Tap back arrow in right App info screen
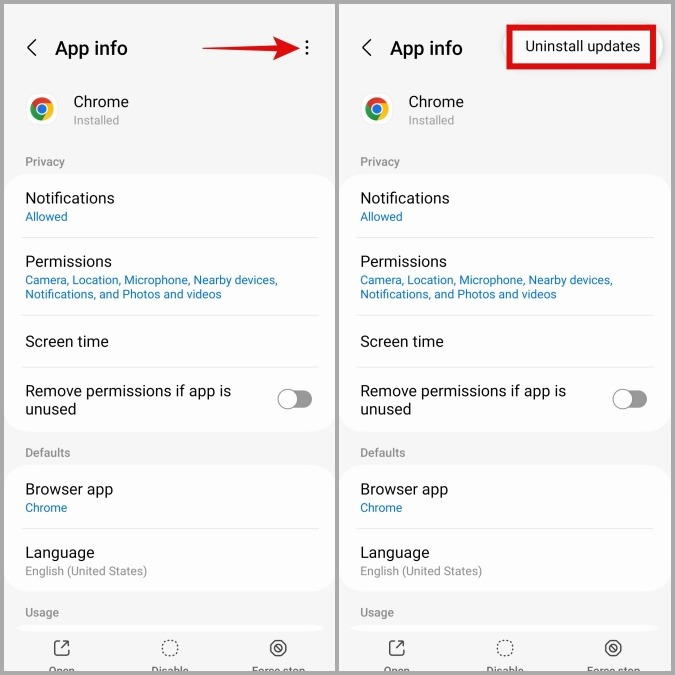This screenshot has width=675, height=675. tap(367, 48)
